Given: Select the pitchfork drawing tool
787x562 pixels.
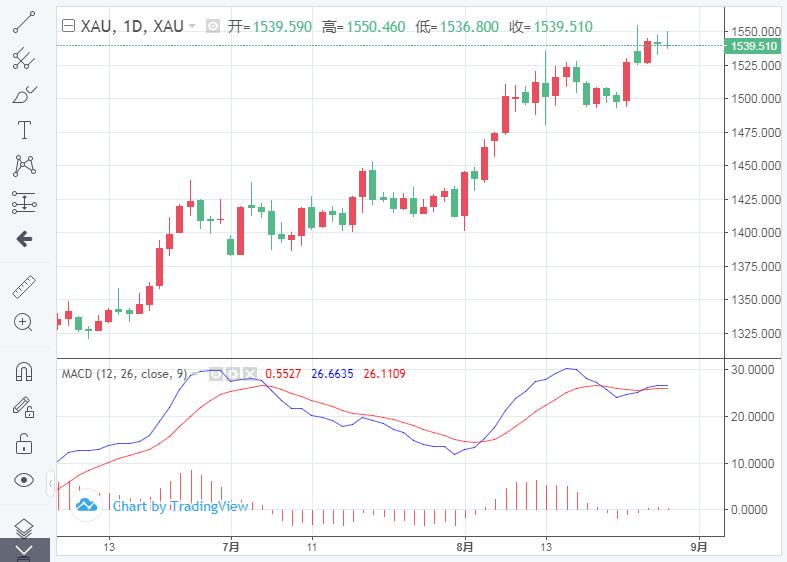Looking at the screenshot, I should coord(24,58).
